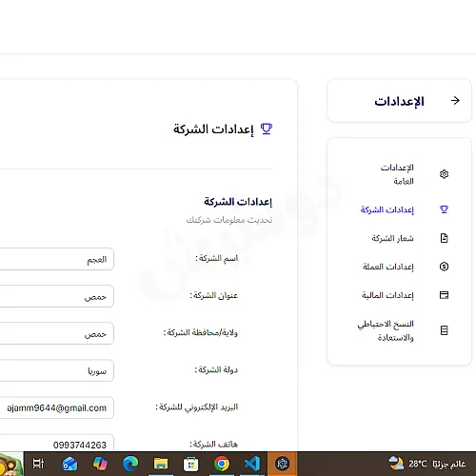Viewport: 476px width, 476px height.
Task: Click the البريد الإلكتروني للشركة label
Action: point(197,407)
